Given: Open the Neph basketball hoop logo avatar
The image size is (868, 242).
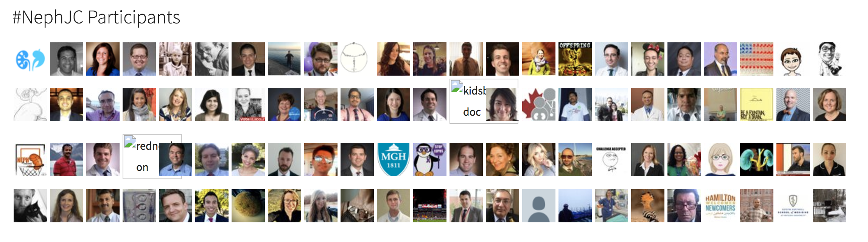Looking at the screenshot, I should [30, 160].
